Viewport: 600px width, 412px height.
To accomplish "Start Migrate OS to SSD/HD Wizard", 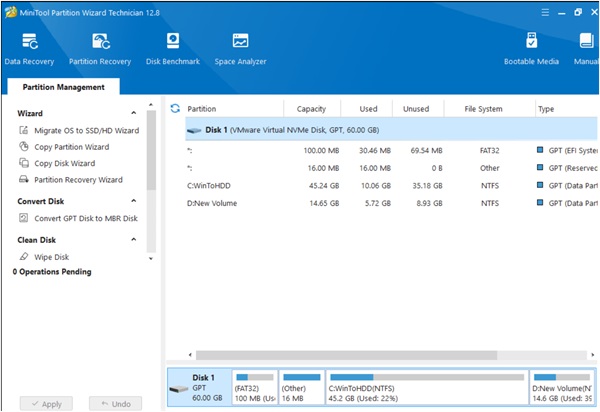I will (86, 130).
